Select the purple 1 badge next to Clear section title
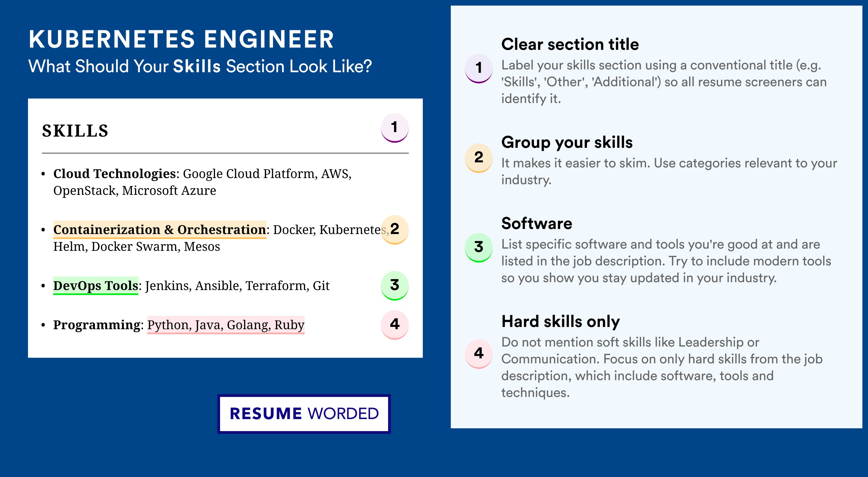Viewport: 868px width, 477px height. click(x=479, y=68)
